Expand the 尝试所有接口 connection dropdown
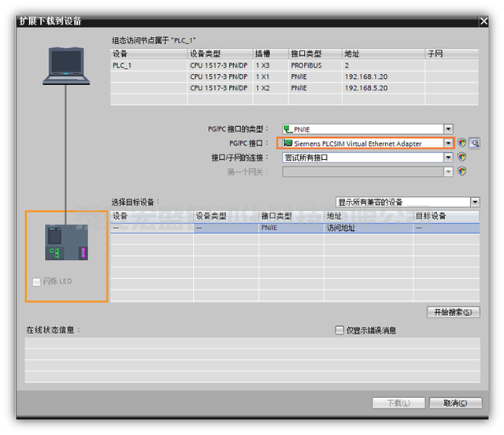The height and width of the screenshot is (435, 504). pyautogui.click(x=448, y=157)
